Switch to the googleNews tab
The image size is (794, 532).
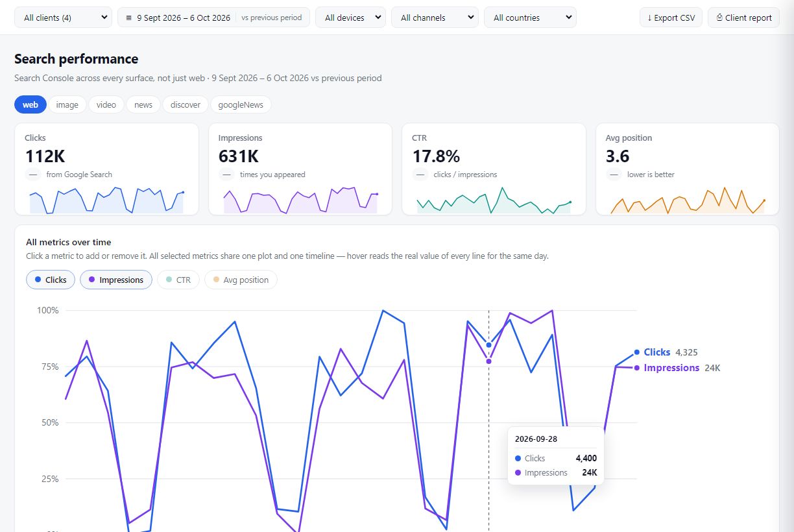[x=241, y=104]
